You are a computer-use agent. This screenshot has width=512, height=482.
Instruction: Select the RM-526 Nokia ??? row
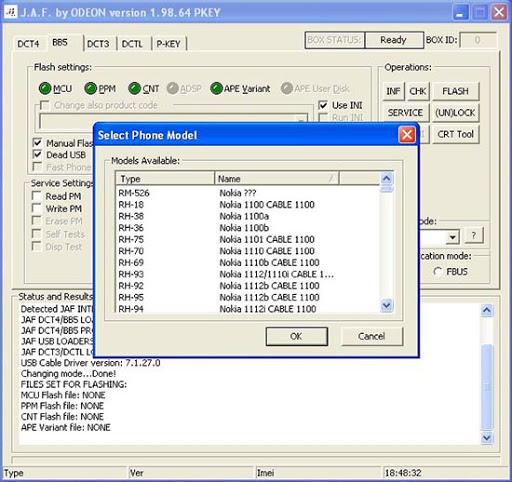[x=248, y=193]
